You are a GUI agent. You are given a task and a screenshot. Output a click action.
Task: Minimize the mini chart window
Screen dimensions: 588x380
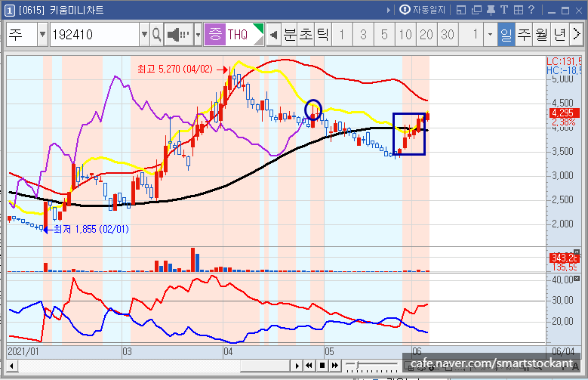coord(551,11)
